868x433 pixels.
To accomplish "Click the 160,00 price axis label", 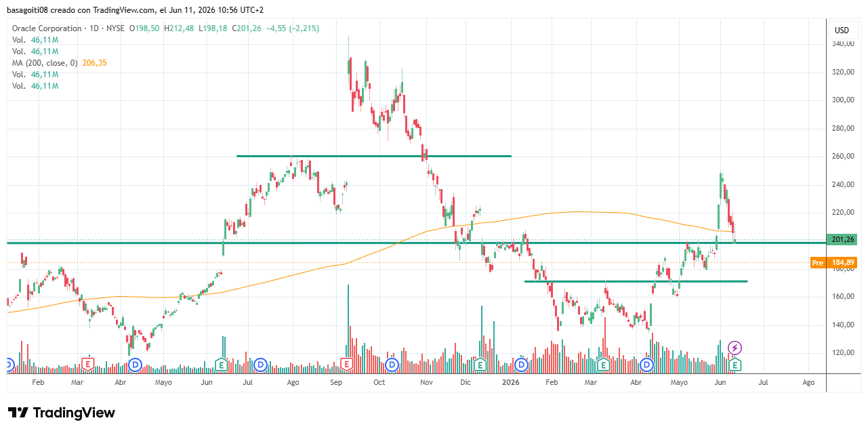I will pyautogui.click(x=843, y=297).
